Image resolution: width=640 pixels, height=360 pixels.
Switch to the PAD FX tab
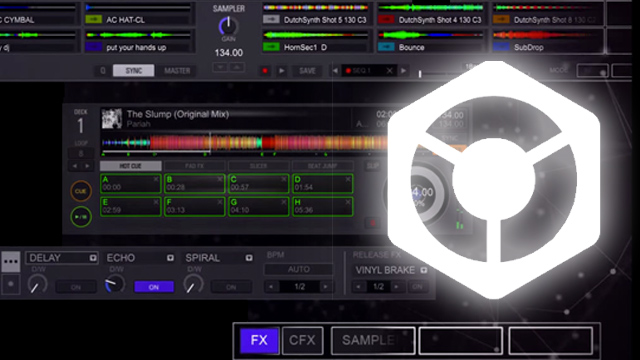click(x=194, y=166)
